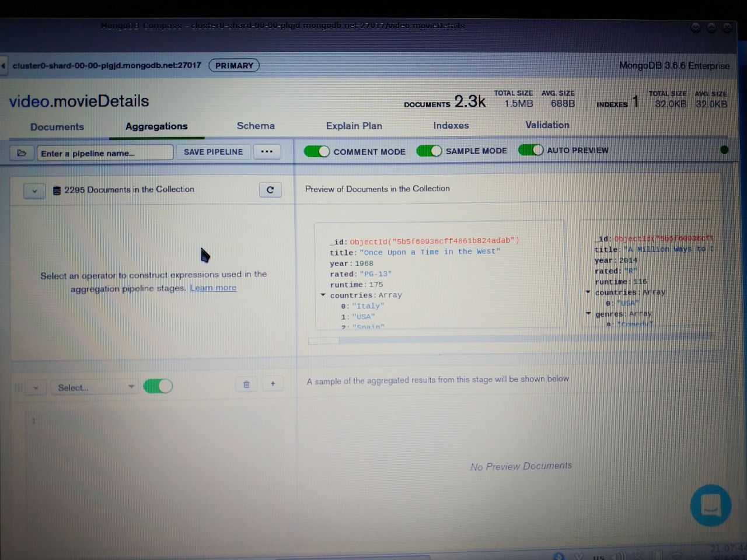The width and height of the screenshot is (747, 560).
Task: Follow the Learn more link
Action: tap(213, 288)
